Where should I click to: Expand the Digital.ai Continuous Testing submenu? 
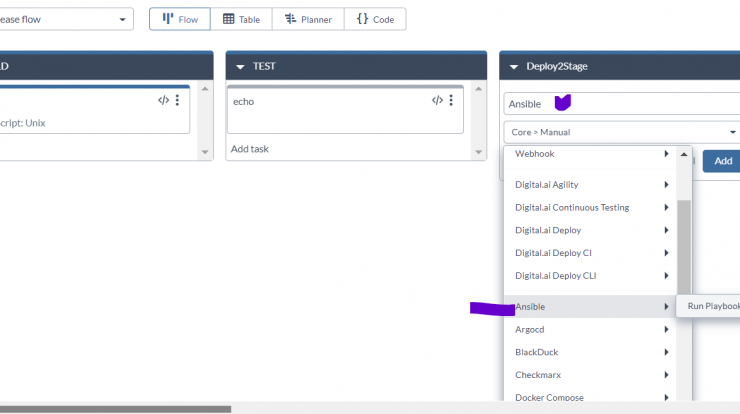coord(590,207)
